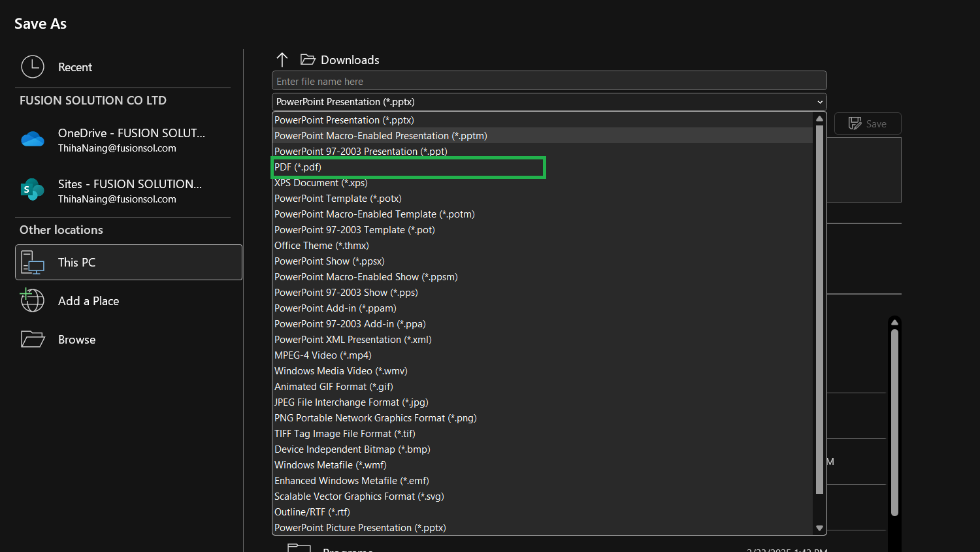
Task: Select Windows Media Video (*.wmv)
Action: click(x=543, y=371)
